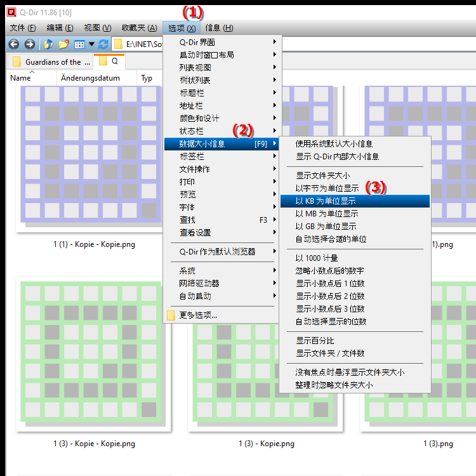Choose 显示 Q-Dir 内部大小信息 option

[355, 157]
